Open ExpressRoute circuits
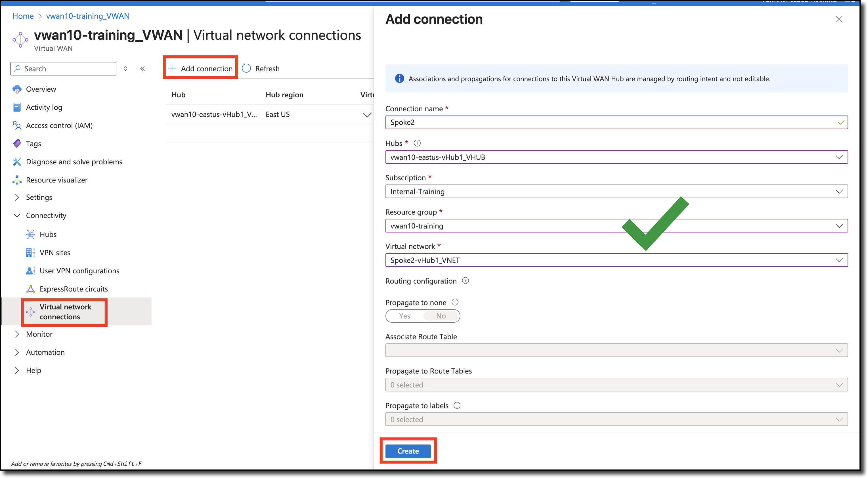 click(74, 289)
